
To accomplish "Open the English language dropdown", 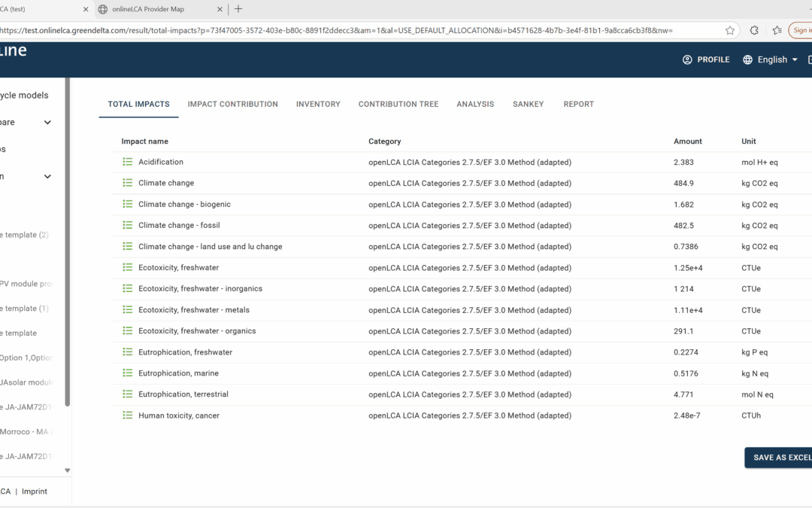I will (771, 59).
